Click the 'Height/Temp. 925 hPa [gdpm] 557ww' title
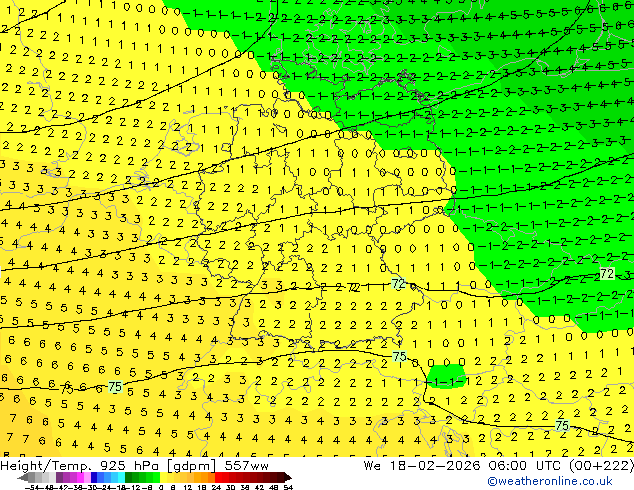Image resolution: width=634 pixels, height=490 pixels. point(134,466)
